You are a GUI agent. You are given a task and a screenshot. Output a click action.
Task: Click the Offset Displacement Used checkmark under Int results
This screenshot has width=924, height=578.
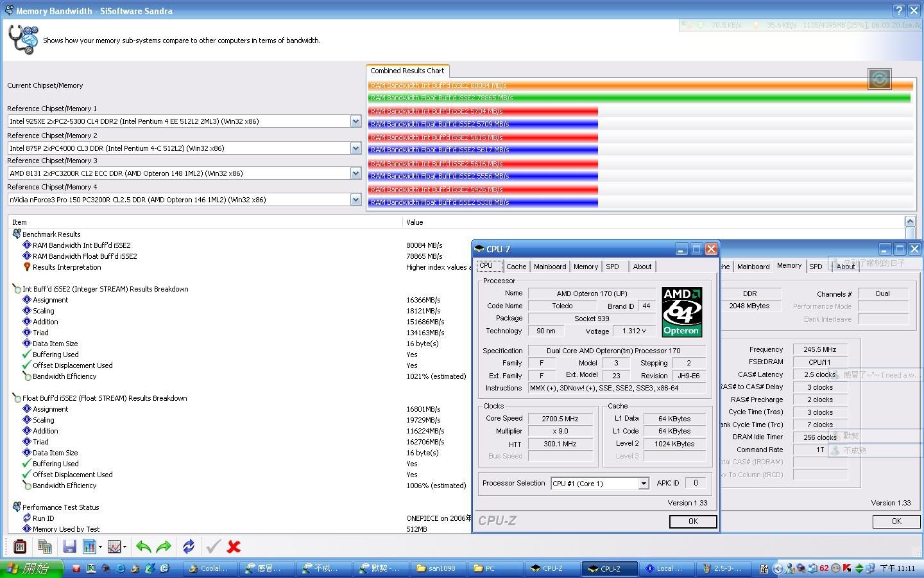click(x=26, y=365)
